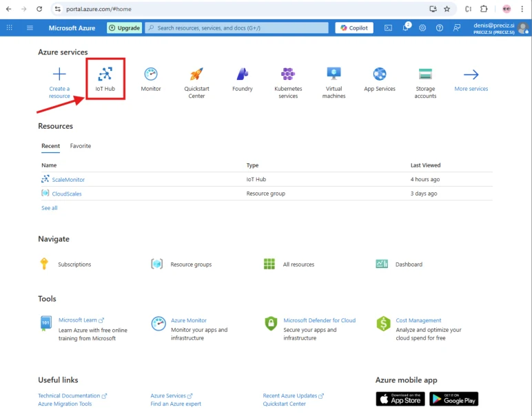Open the feedback icon in header
The height and width of the screenshot is (416, 532).
pyautogui.click(x=457, y=28)
